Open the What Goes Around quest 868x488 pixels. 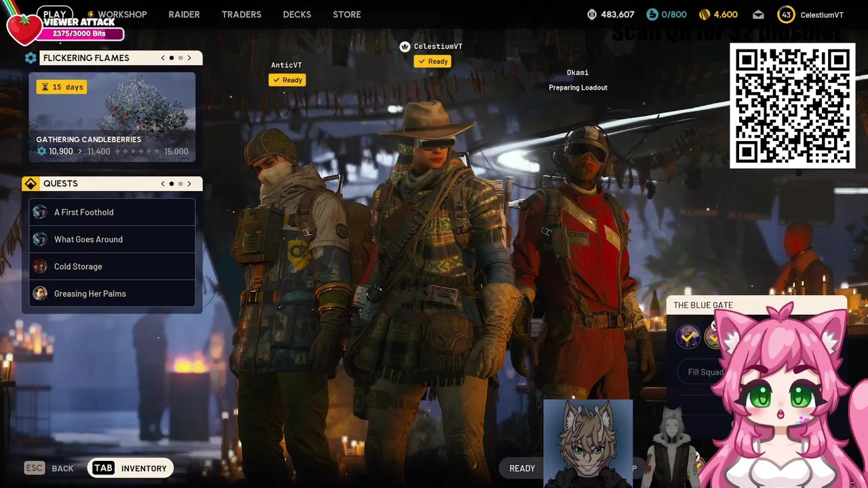tap(112, 239)
